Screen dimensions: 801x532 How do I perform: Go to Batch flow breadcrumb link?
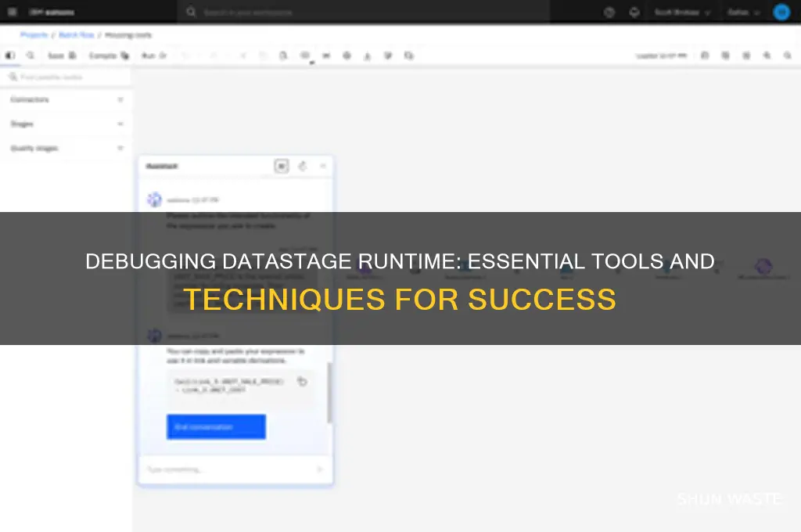(x=77, y=34)
